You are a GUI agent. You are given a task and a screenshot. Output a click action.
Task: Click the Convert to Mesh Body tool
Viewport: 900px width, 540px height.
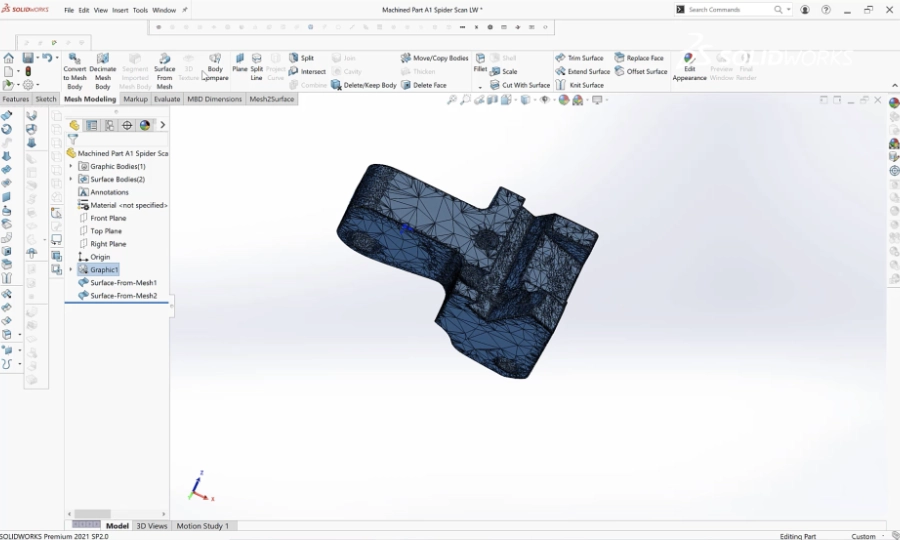tap(75, 71)
